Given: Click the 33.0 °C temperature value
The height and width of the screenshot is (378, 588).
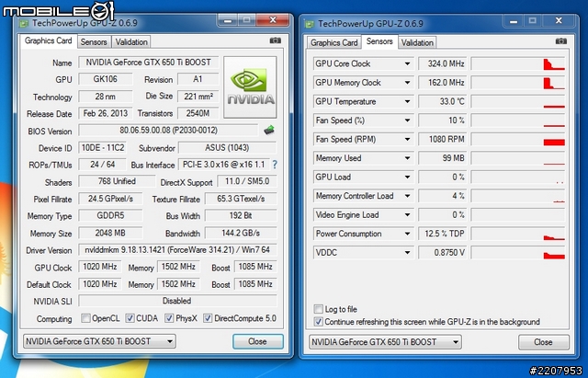Looking at the screenshot, I should [x=443, y=102].
